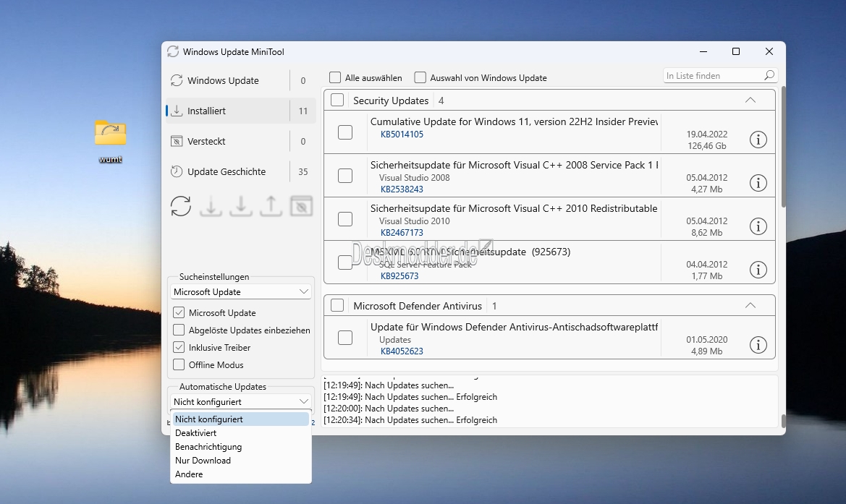Click the greyed download icon with dashed arrow

coord(211,206)
